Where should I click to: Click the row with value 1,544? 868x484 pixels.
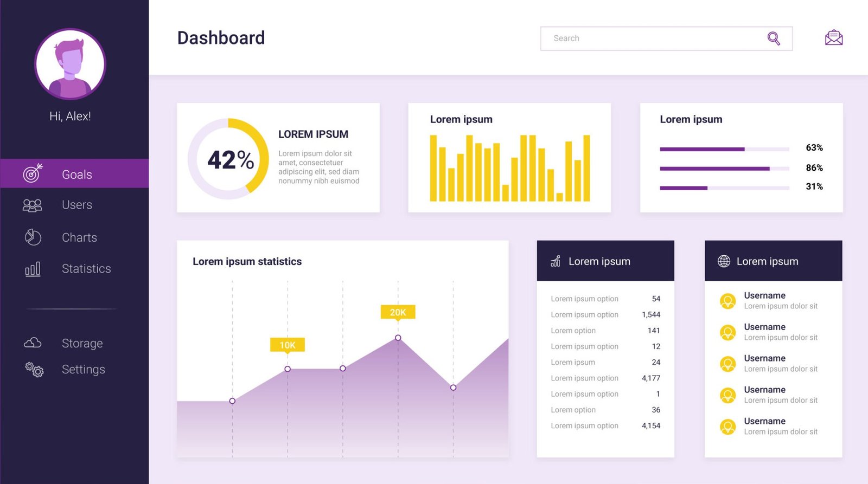tap(605, 315)
